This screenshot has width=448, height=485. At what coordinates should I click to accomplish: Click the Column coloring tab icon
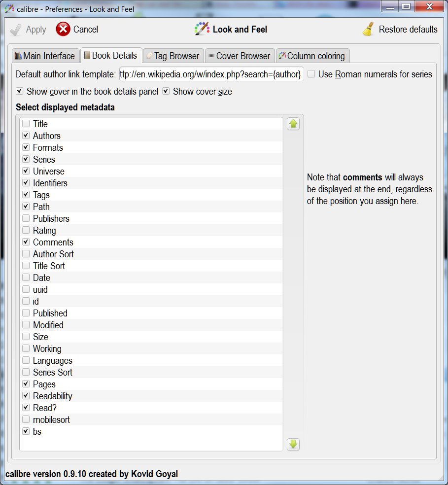click(282, 56)
